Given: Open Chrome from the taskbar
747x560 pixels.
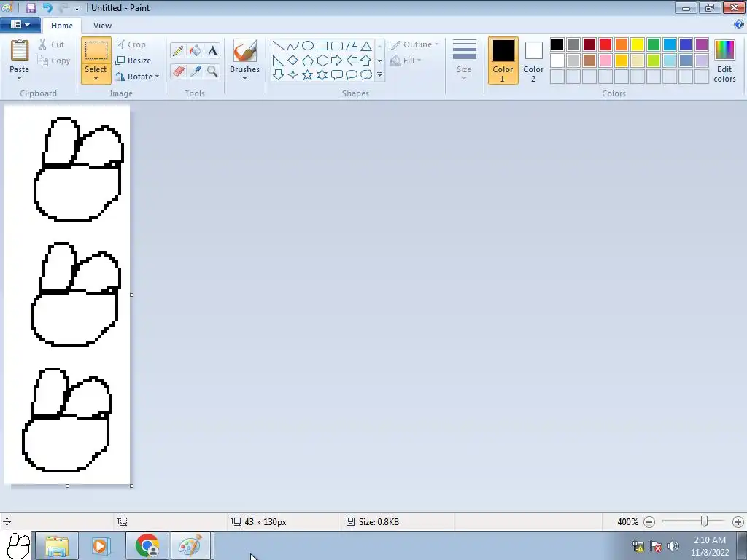Looking at the screenshot, I should coord(147,545).
